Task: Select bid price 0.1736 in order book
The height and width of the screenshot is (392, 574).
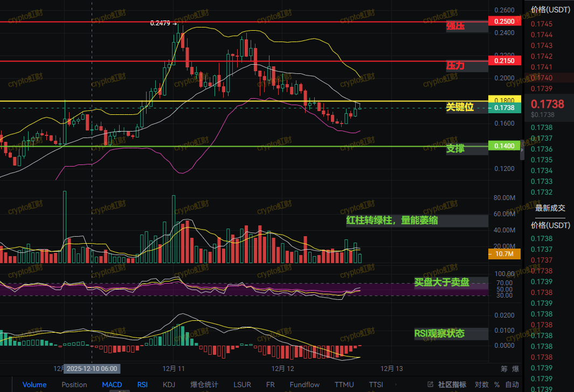Action: 542,149
